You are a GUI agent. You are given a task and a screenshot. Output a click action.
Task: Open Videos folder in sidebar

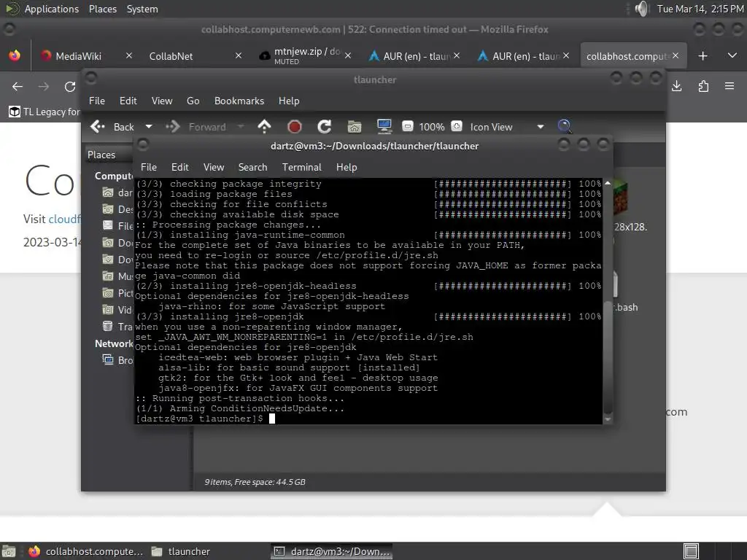117,309
